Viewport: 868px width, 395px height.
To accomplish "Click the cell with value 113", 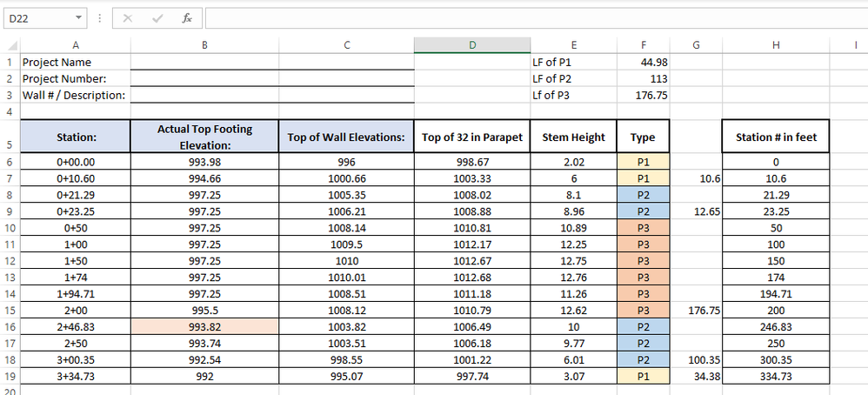I will (x=644, y=78).
